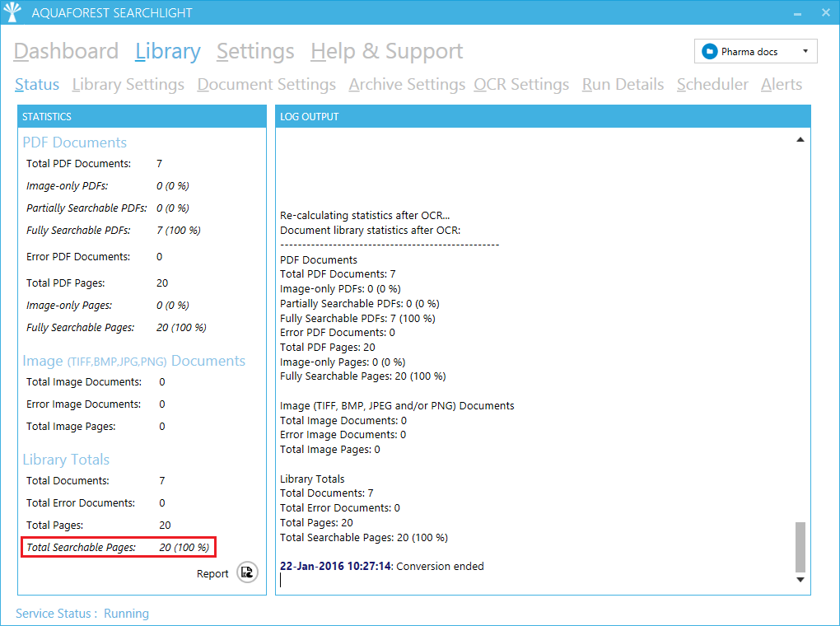This screenshot has height=626, width=840.
Task: Go to the Alerts sub-tab
Action: 782,84
